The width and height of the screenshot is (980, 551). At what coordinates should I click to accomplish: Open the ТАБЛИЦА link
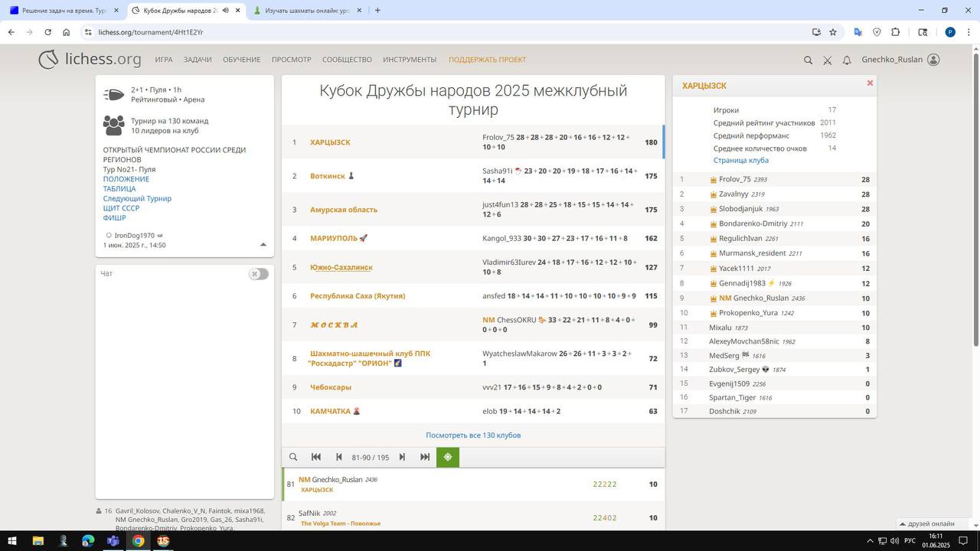(x=119, y=189)
